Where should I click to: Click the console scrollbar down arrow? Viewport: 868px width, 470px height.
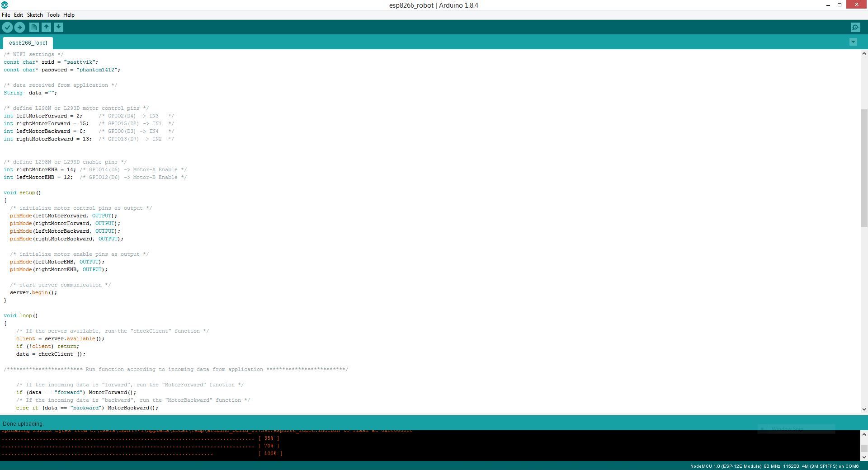click(x=864, y=457)
